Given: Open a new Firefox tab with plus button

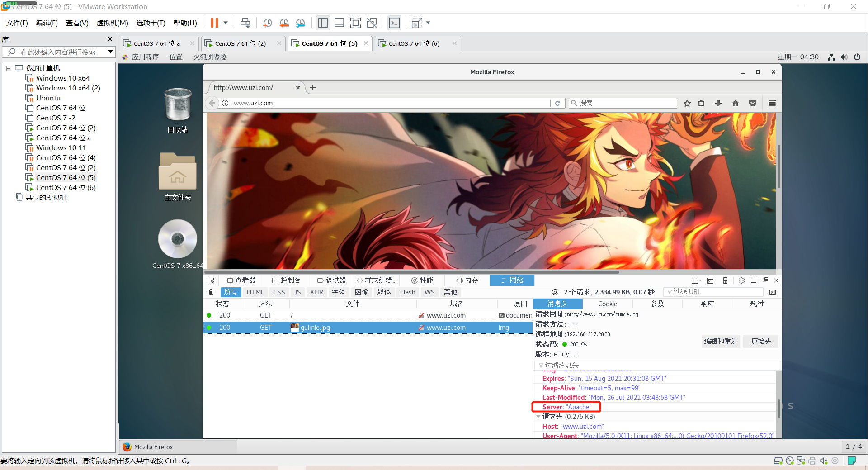Looking at the screenshot, I should pyautogui.click(x=313, y=88).
